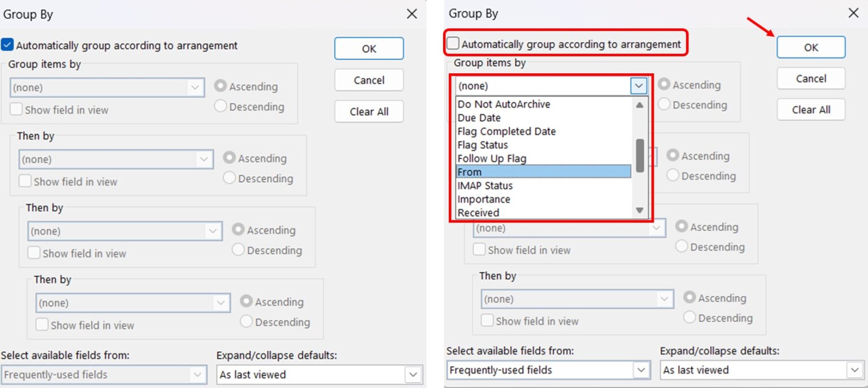Click Clear All in the left Group By dialog
Viewport: 868px width, 388px height.
tap(369, 111)
